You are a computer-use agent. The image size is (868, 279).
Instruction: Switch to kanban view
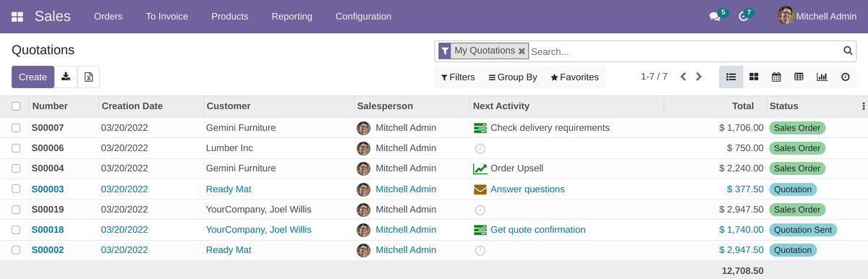point(754,77)
